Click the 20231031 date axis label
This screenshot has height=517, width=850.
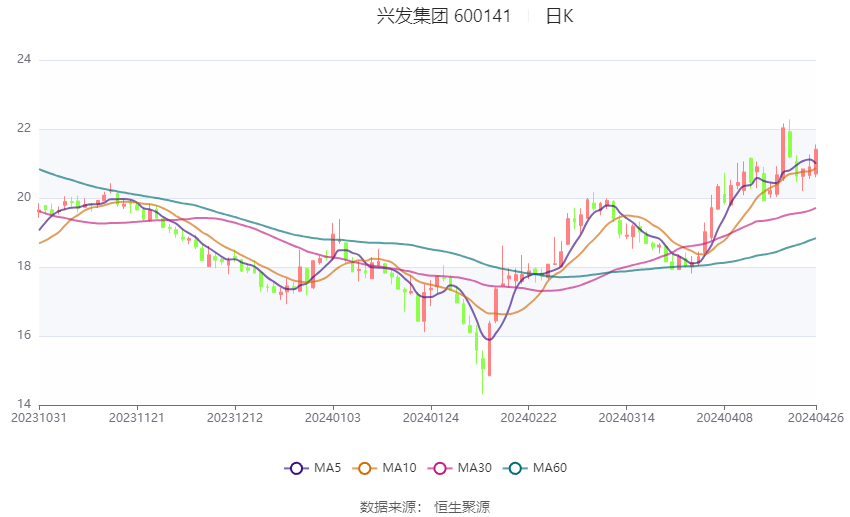[x=39, y=418]
